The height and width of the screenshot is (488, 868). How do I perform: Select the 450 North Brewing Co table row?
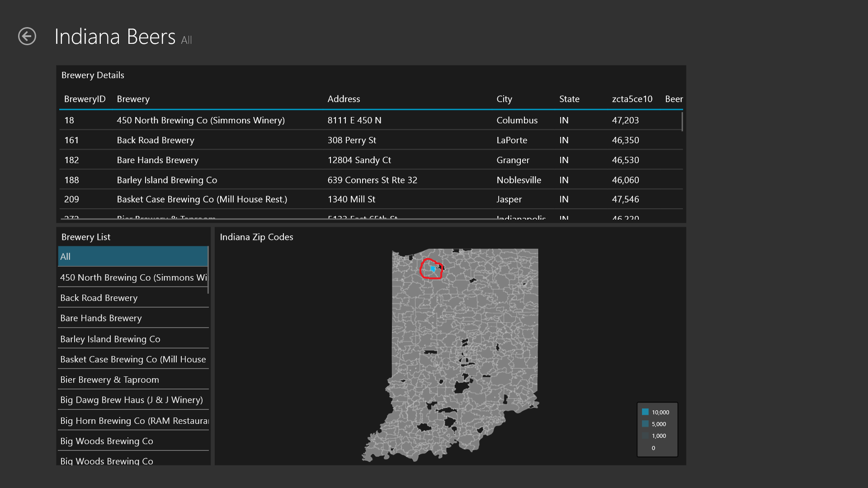(200, 120)
